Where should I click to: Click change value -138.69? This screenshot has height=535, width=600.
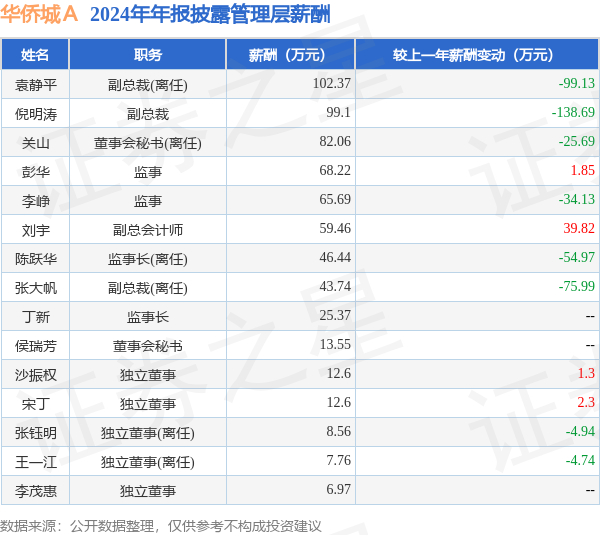coord(573,112)
